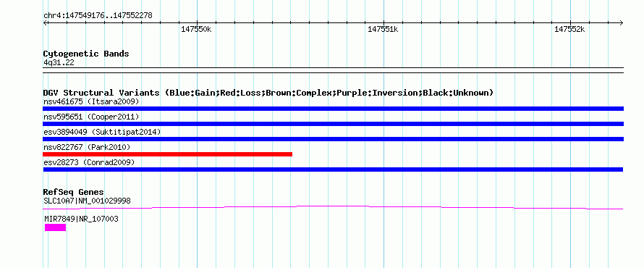Select the esv28273 (Conrad2009) variant label

tap(89, 162)
